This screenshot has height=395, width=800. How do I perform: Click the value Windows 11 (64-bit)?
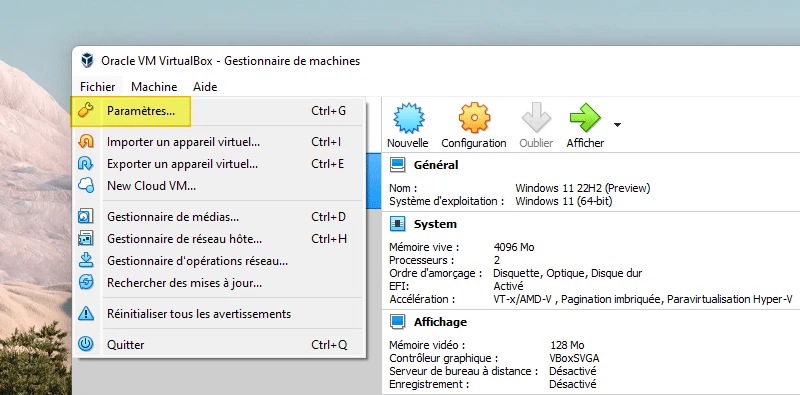coord(563,201)
